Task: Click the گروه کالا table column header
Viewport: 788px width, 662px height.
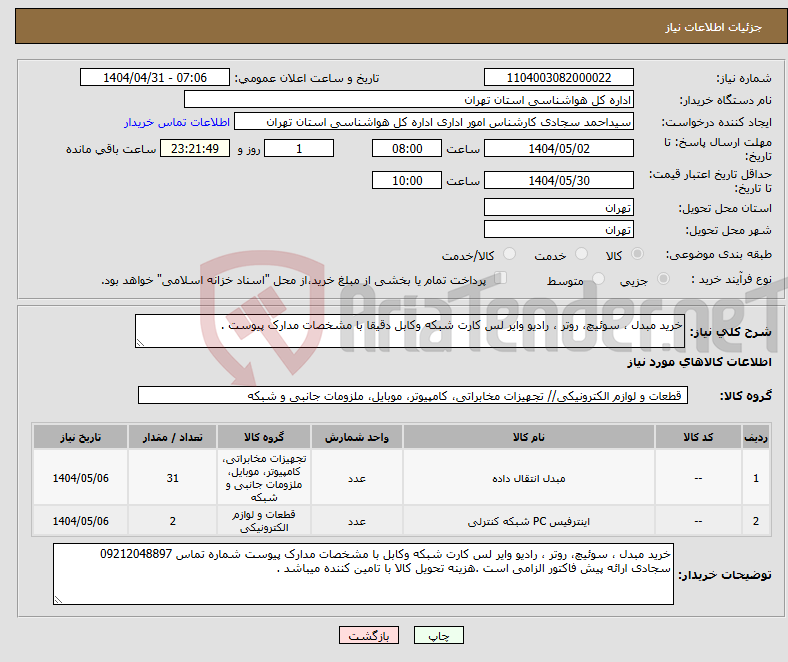Action: [264, 437]
